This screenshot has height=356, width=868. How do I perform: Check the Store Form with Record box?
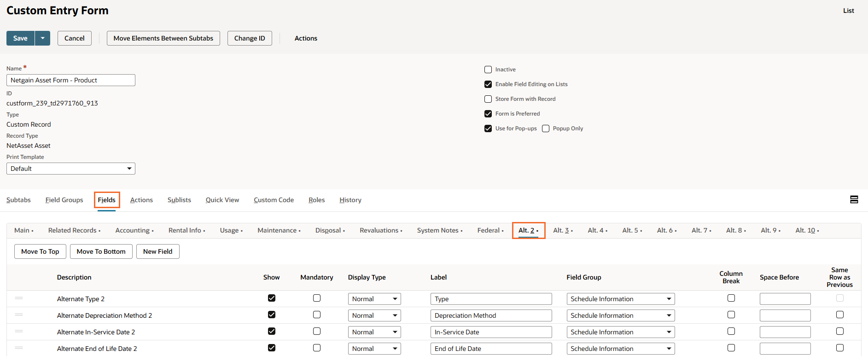[x=488, y=99]
